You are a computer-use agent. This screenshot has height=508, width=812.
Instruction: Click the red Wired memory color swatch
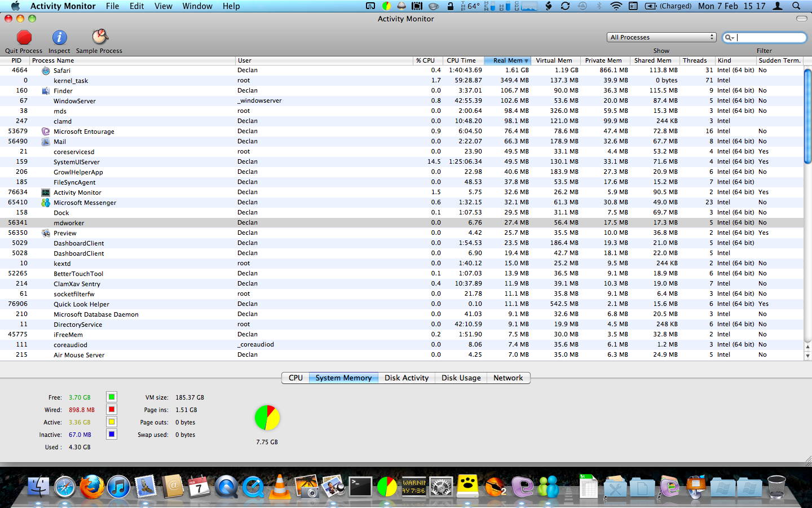coord(112,410)
